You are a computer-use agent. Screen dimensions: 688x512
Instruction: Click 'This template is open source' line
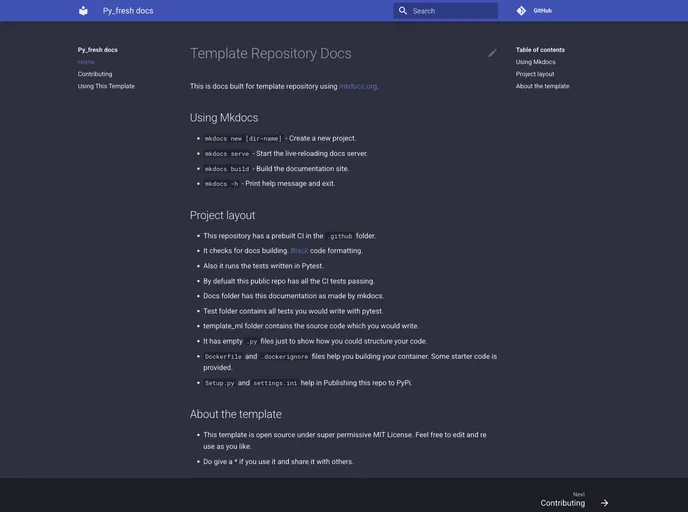click(x=345, y=440)
